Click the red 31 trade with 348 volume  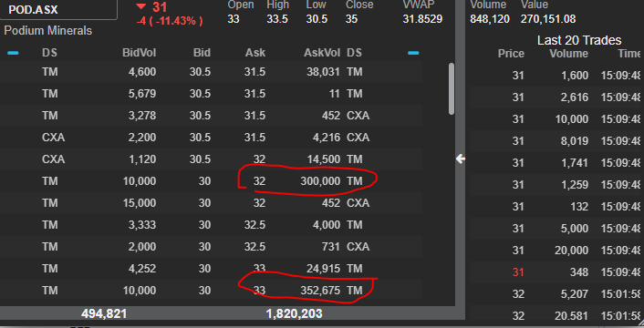click(556, 272)
